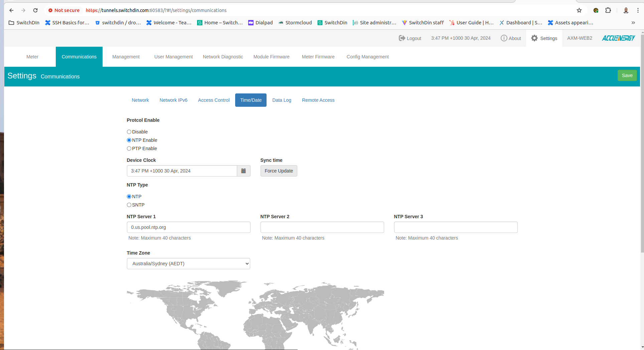Select the Disable protocol radio button
The height and width of the screenshot is (350, 644).
point(129,132)
